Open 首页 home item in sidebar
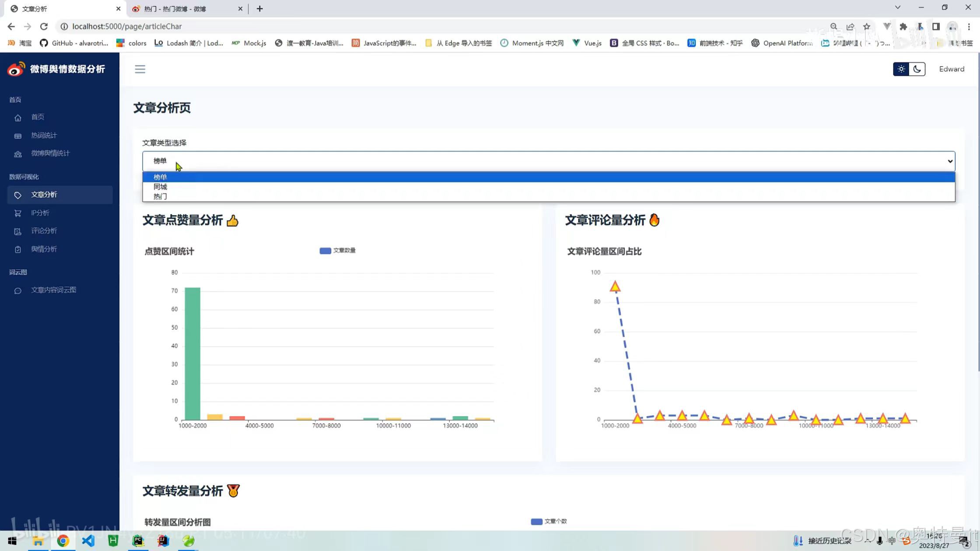This screenshot has width=980, height=551. coord(38,117)
